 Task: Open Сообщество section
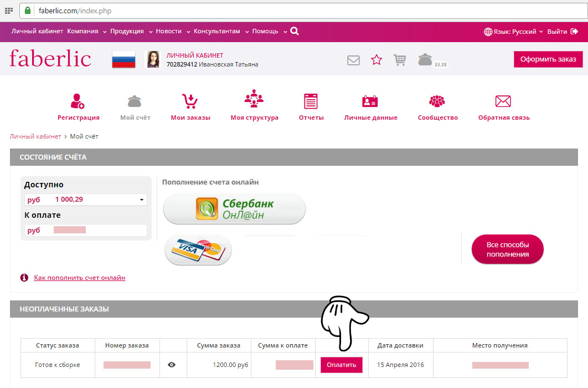(437, 108)
